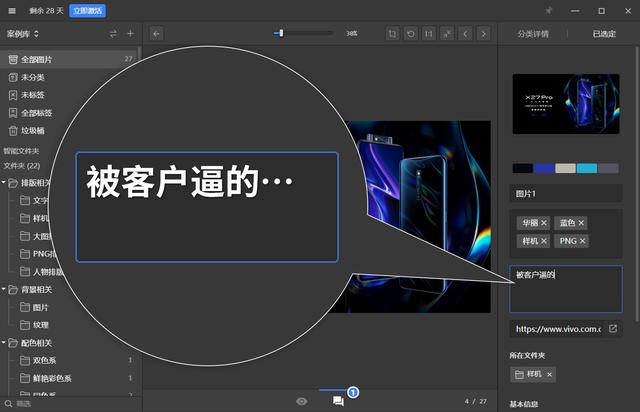Viewport: 640px width, 412px height.
Task: Collapse the 背景相关 folder group
Action: 5,290
